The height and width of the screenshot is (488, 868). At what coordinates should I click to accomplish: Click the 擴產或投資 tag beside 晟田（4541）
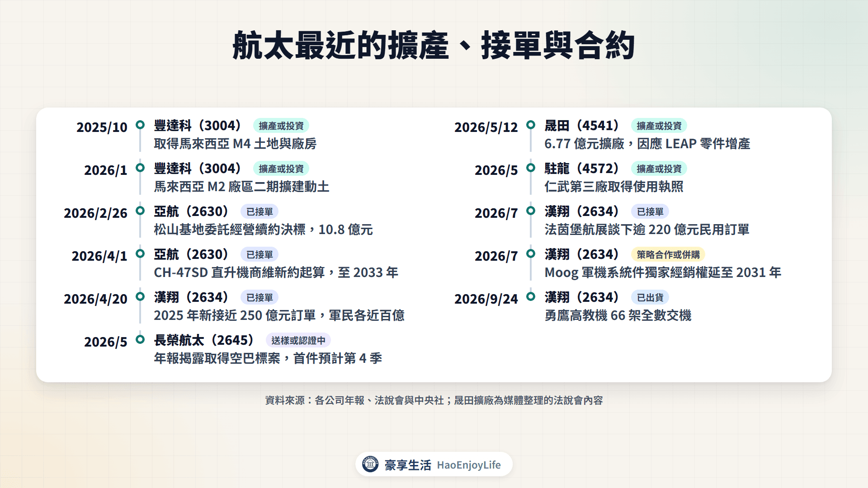659,126
